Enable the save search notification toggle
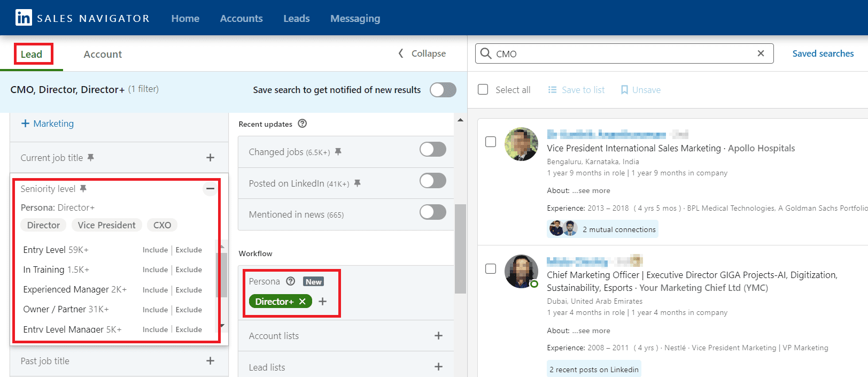This screenshot has width=868, height=377. (443, 90)
